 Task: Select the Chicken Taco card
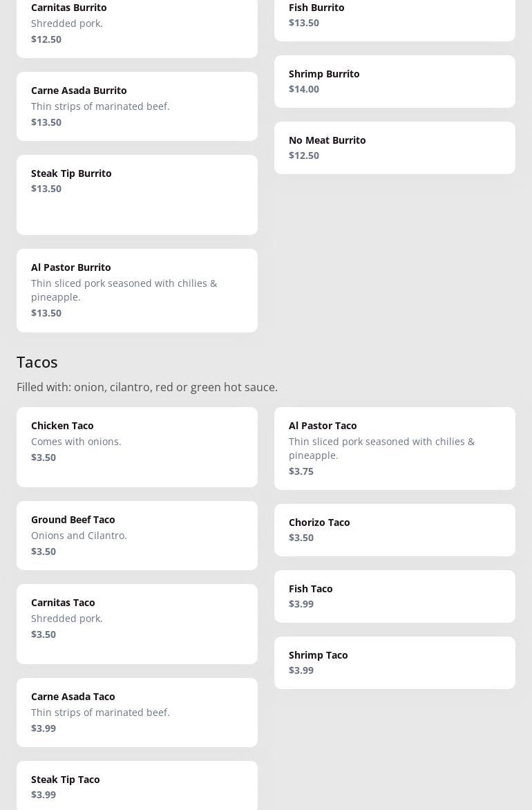click(137, 446)
